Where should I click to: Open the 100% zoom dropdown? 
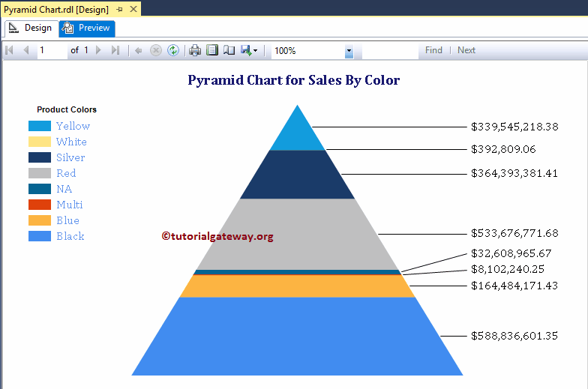[349, 51]
